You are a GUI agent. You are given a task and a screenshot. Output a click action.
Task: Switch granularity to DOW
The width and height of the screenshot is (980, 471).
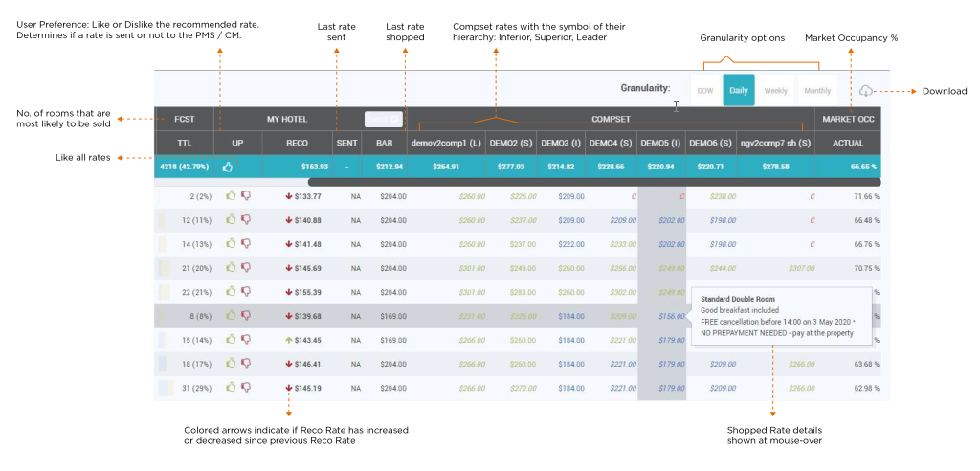[x=705, y=90]
